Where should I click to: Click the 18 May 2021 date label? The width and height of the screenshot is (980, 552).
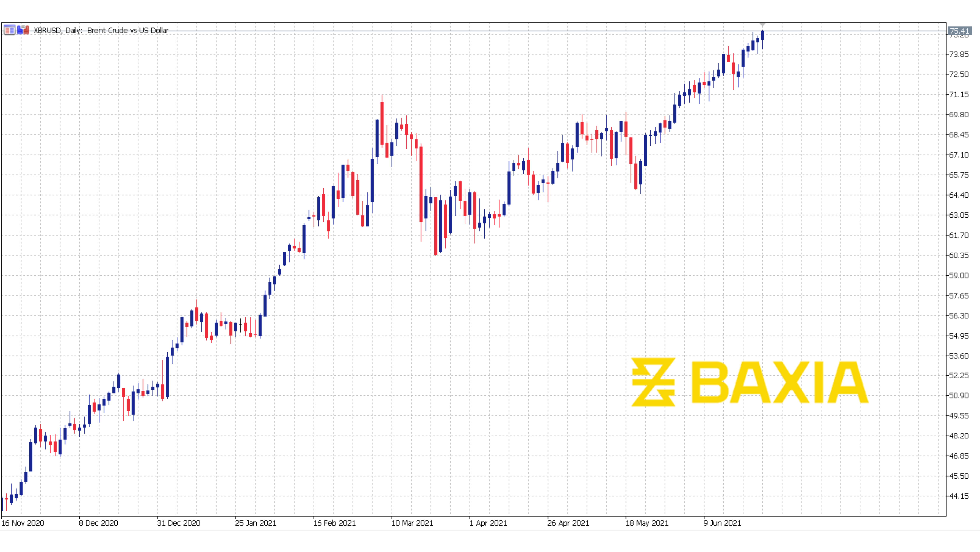tap(647, 523)
